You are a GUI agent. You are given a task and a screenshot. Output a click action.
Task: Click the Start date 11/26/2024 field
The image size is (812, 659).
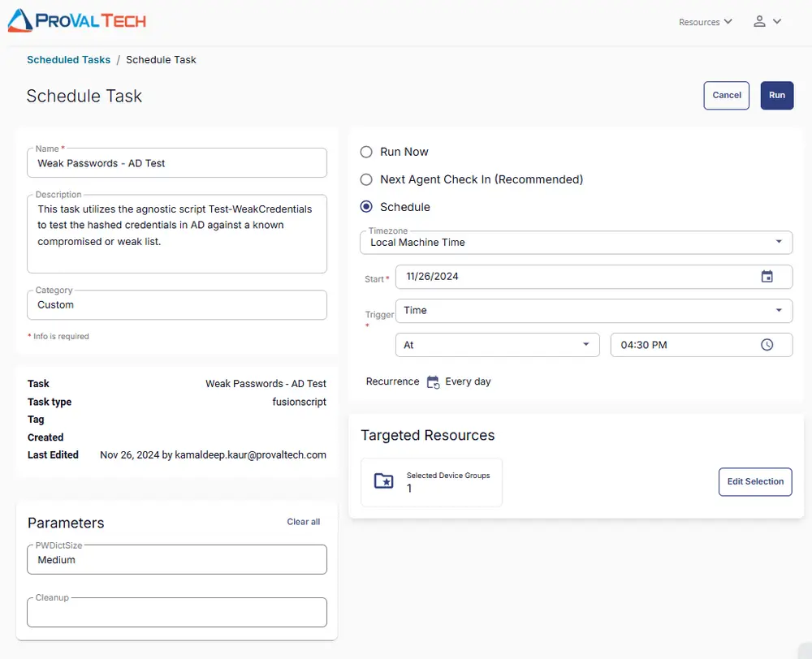(594, 277)
